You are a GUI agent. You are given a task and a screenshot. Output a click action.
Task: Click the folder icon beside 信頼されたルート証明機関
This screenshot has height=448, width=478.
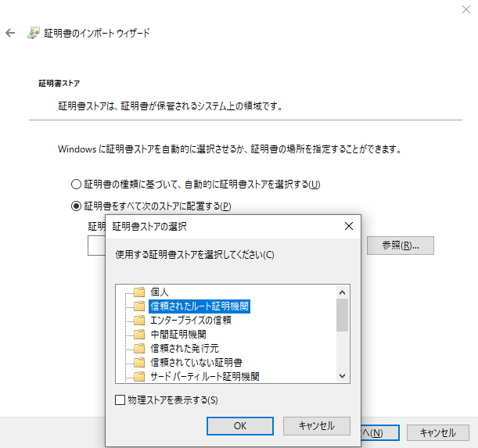139,306
